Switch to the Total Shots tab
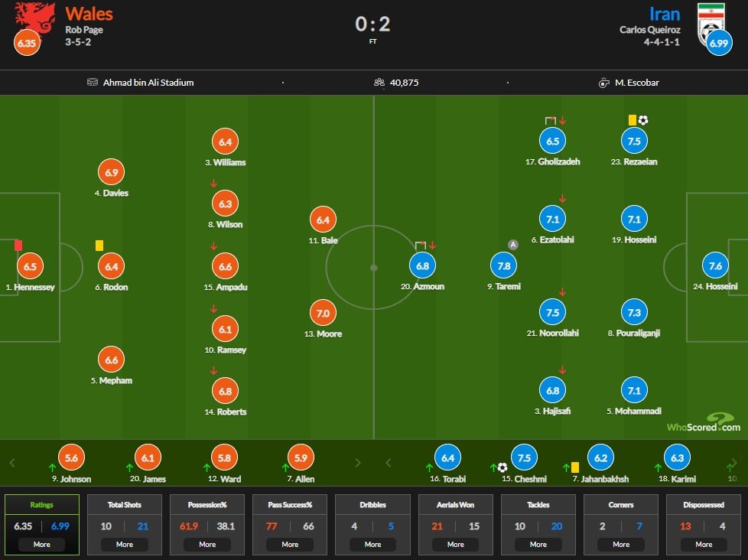Screen dimensions: 748x560 coord(125,505)
